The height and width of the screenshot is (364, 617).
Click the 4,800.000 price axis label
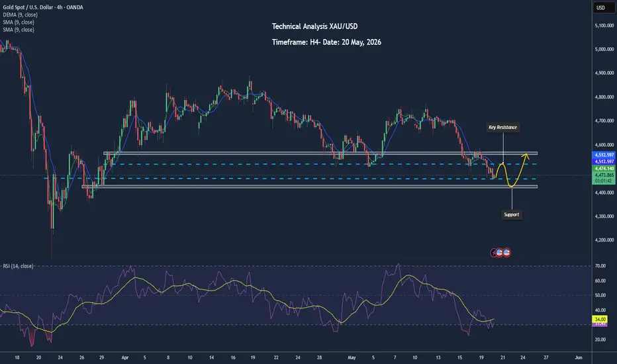point(604,97)
